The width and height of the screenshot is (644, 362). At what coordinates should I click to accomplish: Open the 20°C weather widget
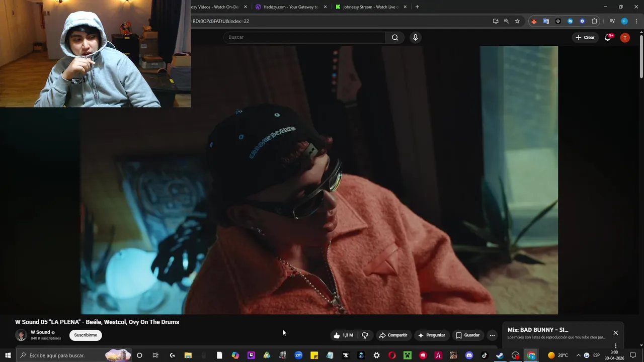(x=558, y=355)
